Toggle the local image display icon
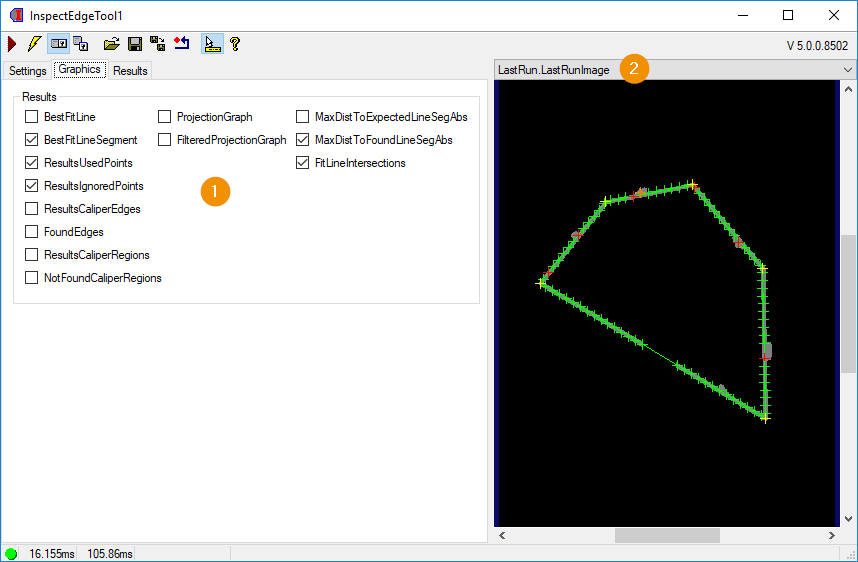This screenshot has width=858, height=562. 59,44
